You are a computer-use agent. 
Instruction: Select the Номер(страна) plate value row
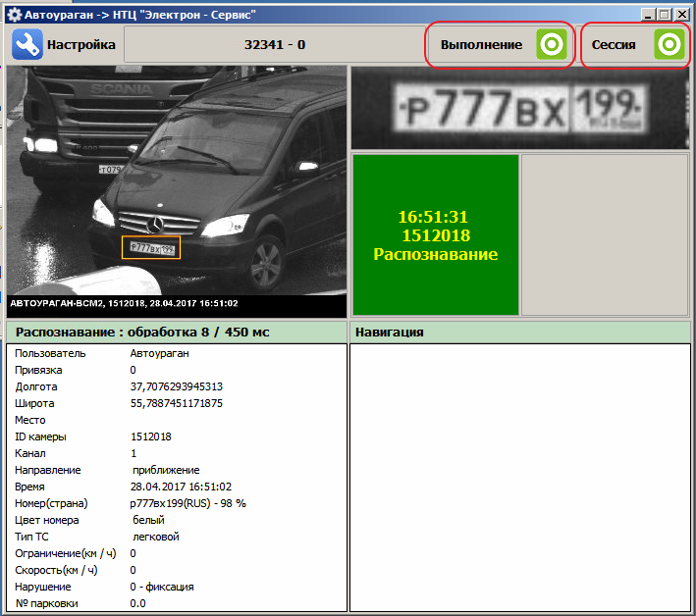click(x=177, y=503)
